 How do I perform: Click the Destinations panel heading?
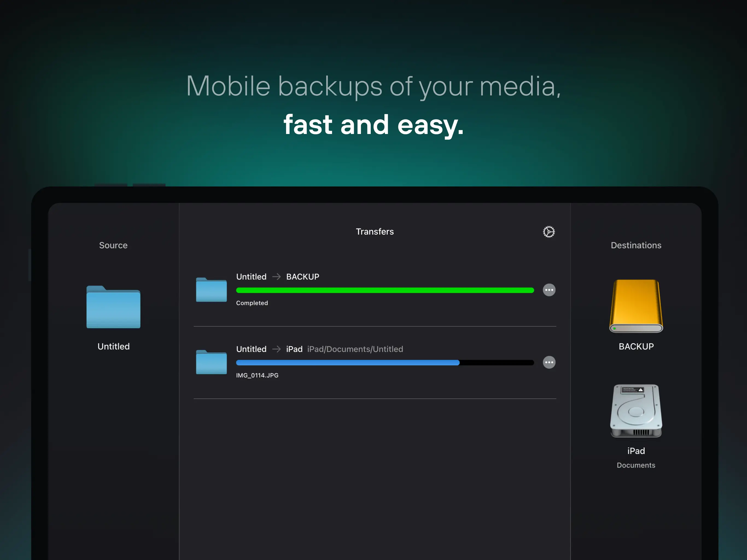tap(636, 245)
